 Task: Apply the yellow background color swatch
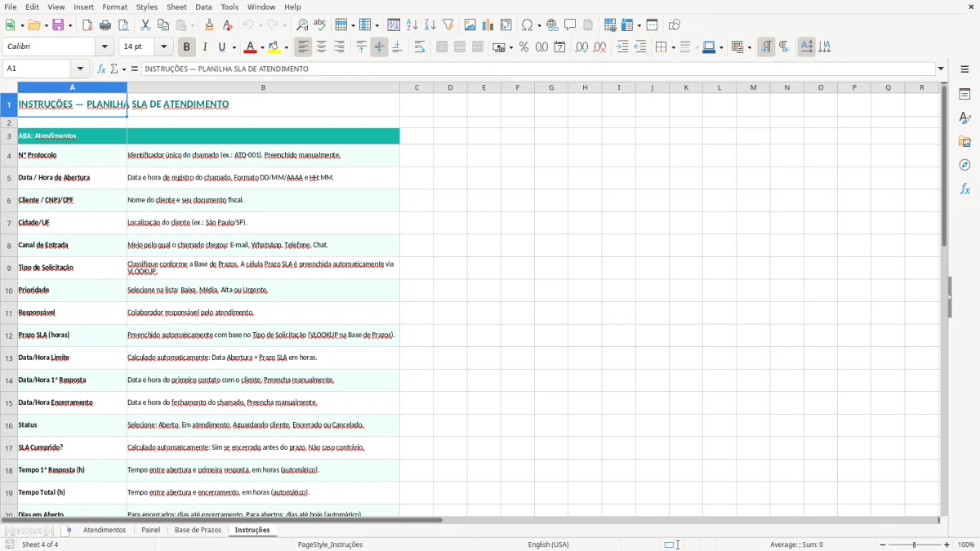click(x=274, y=47)
